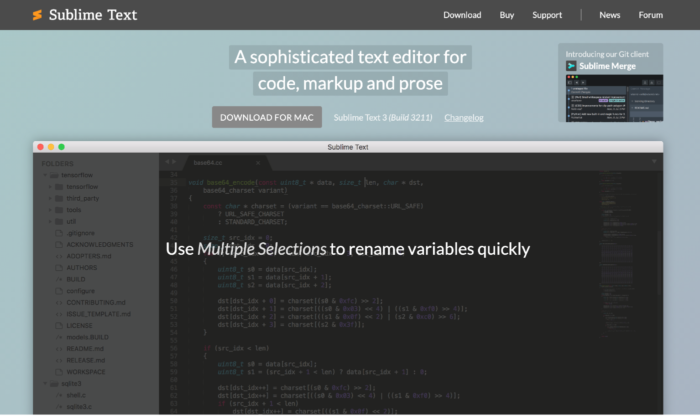700x420 pixels.
Task: Open ISSUE_TEMPLATE.md file
Action: click(x=99, y=314)
